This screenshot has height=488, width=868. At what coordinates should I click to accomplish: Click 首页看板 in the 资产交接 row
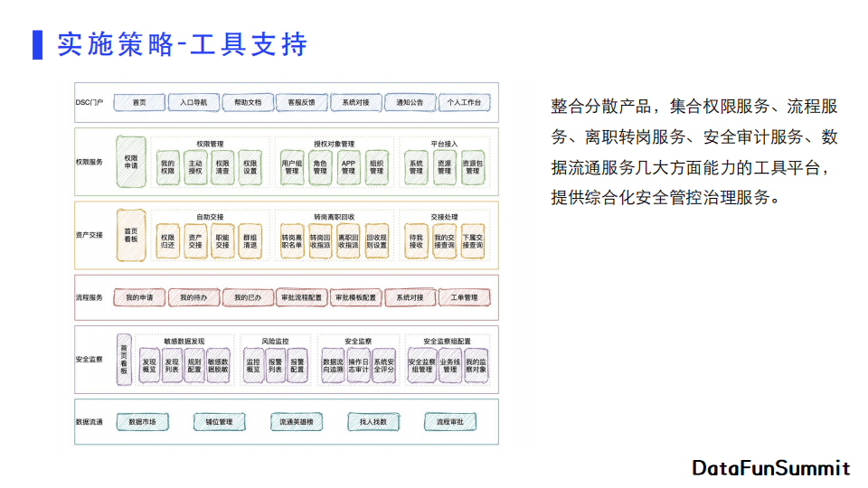(x=131, y=235)
